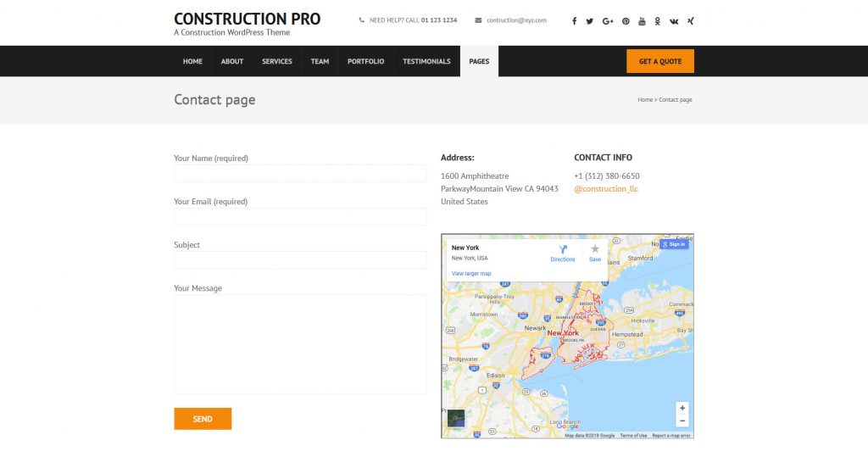
Task: Click Report a map error link
Action: pyautogui.click(x=671, y=436)
